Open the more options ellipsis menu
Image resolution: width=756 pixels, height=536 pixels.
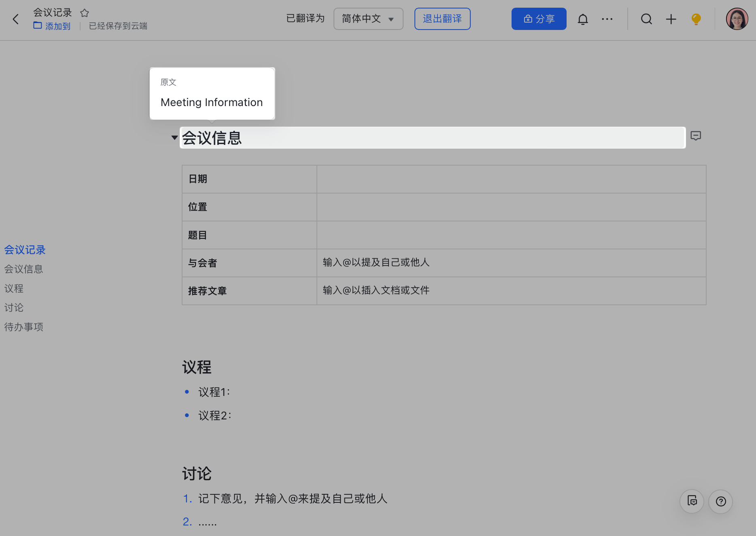(607, 19)
